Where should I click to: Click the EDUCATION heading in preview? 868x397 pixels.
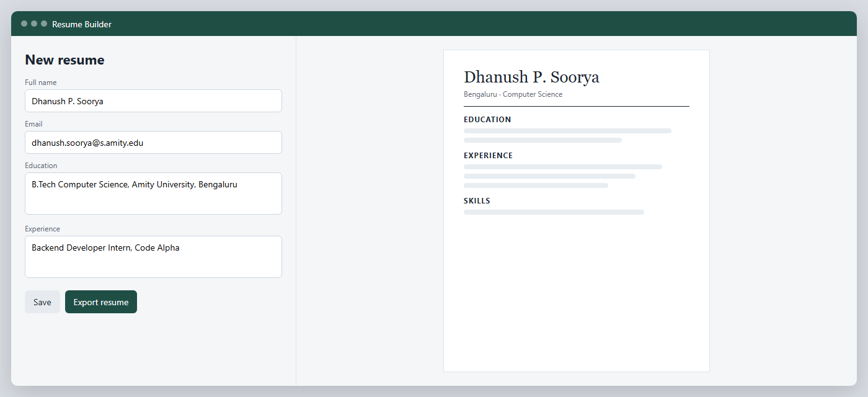[x=487, y=120]
